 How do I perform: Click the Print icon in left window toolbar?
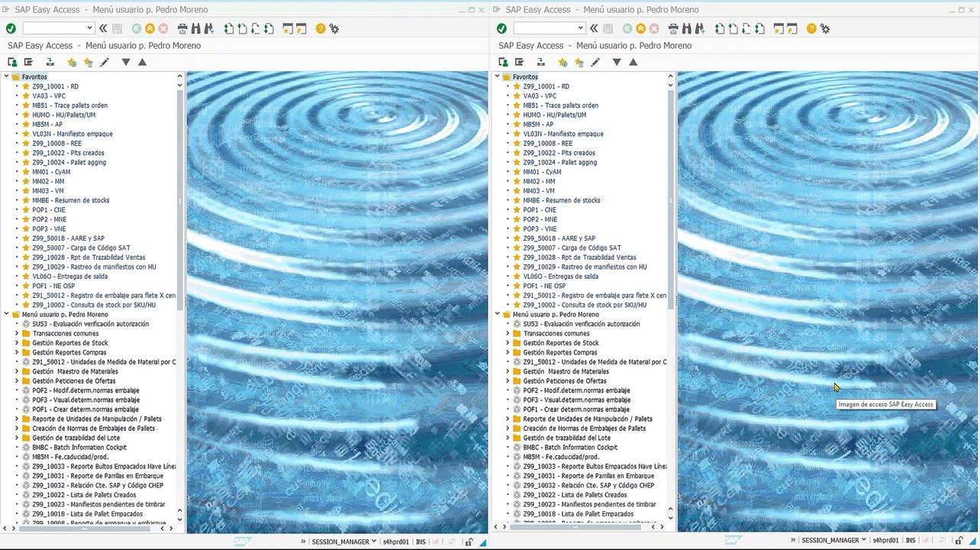tap(182, 28)
